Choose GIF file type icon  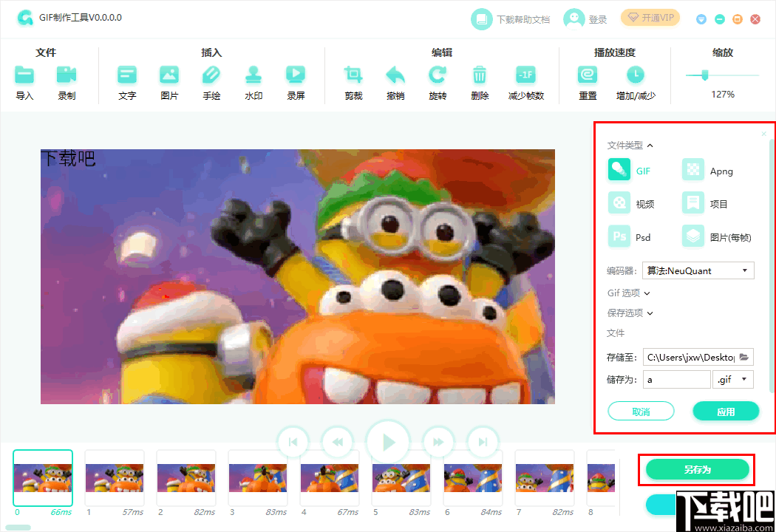(x=619, y=170)
